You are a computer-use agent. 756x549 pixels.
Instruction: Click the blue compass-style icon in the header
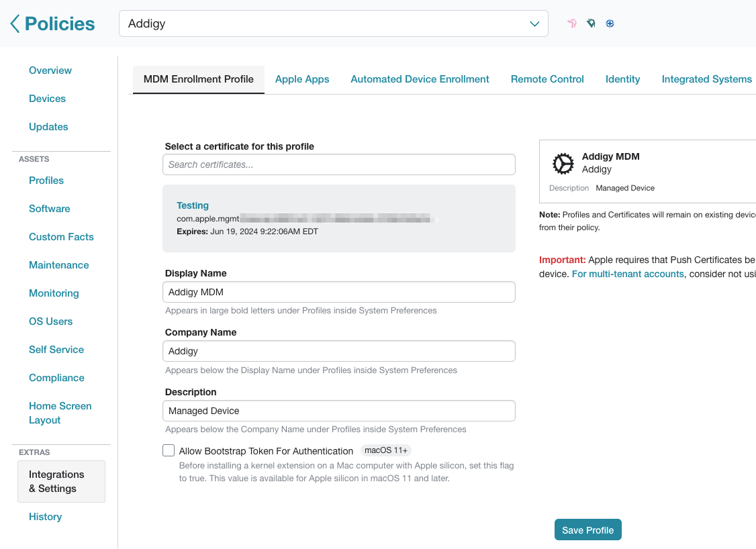click(x=610, y=23)
